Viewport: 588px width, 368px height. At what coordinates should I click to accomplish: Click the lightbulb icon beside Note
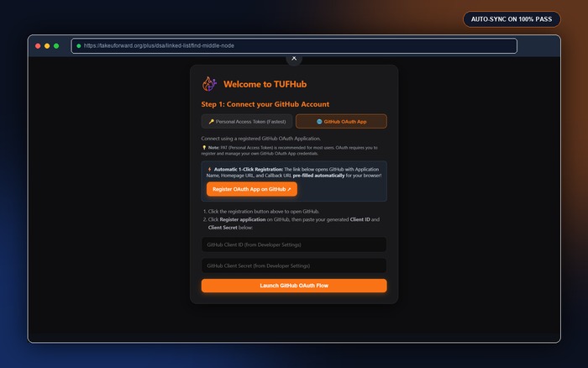[x=204, y=148]
